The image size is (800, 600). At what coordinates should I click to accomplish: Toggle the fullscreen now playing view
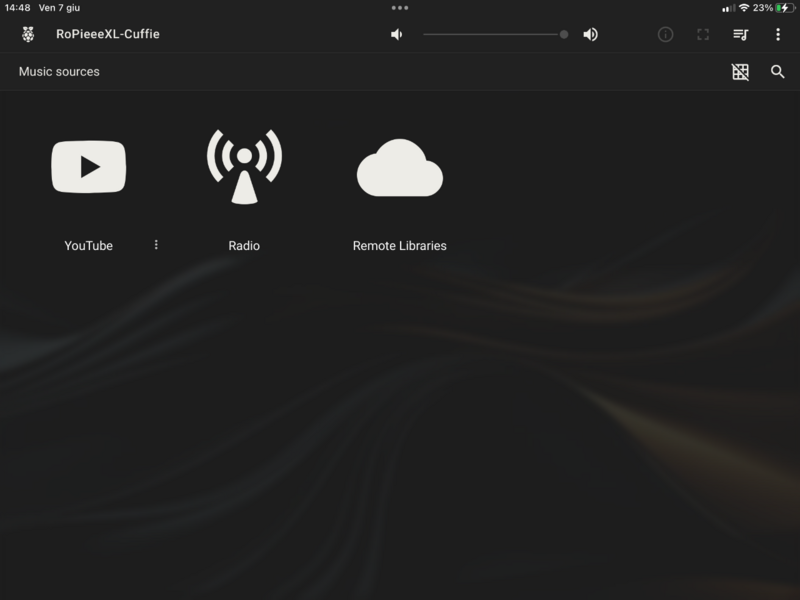click(x=703, y=34)
